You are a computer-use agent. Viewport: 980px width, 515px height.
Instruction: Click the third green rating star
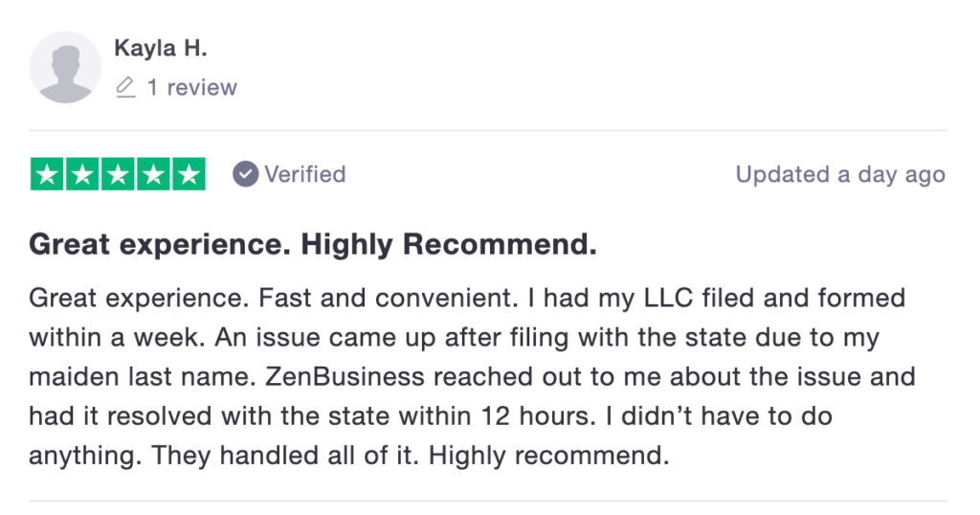[118, 174]
